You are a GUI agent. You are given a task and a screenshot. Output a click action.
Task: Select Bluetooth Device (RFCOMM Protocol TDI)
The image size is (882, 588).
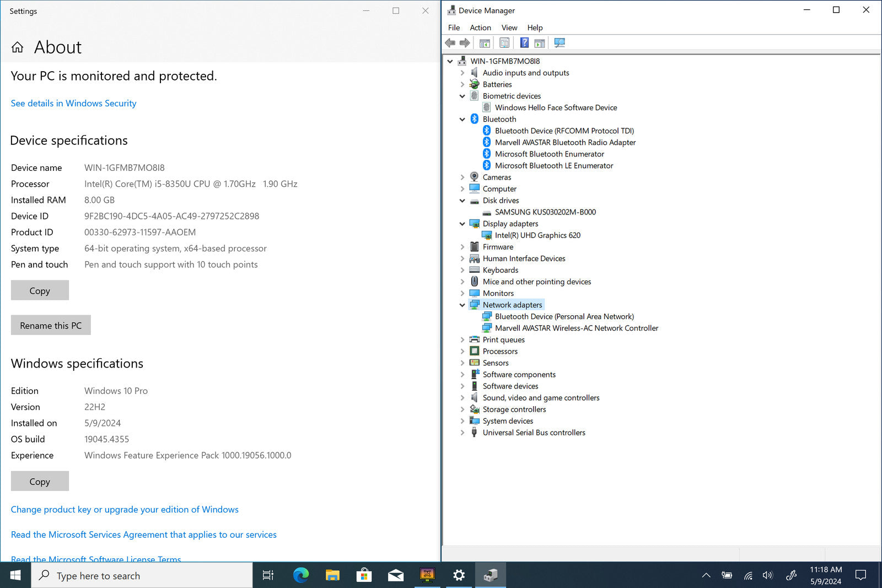point(564,131)
